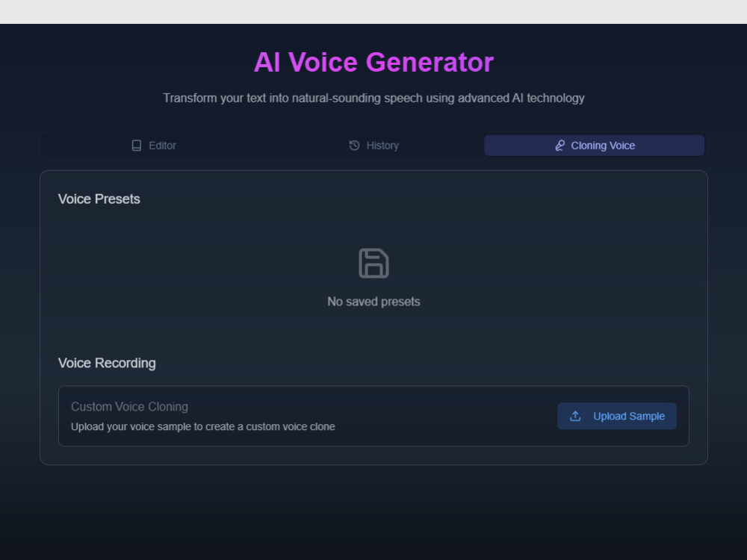Click the AI Voice Generator title

click(x=373, y=63)
